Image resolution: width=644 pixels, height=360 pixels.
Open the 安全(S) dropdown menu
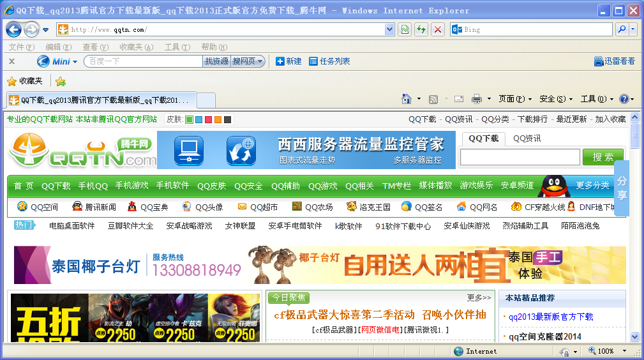click(x=556, y=99)
